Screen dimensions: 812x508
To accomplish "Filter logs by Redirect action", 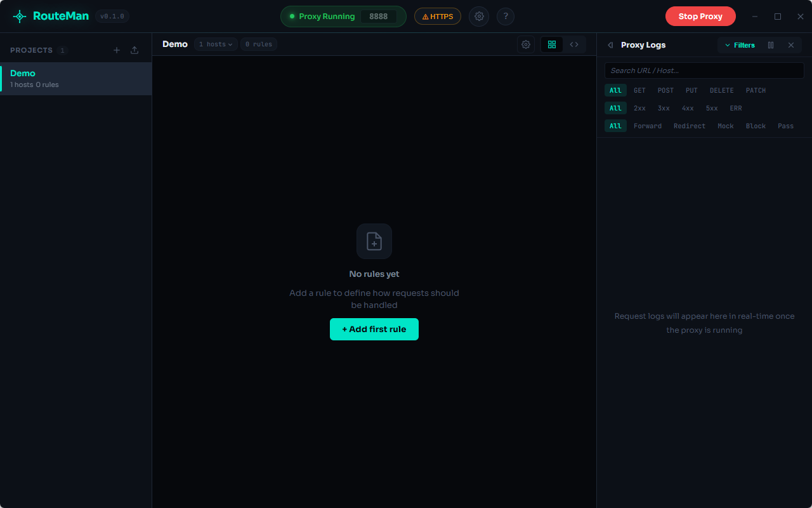I will coord(690,126).
